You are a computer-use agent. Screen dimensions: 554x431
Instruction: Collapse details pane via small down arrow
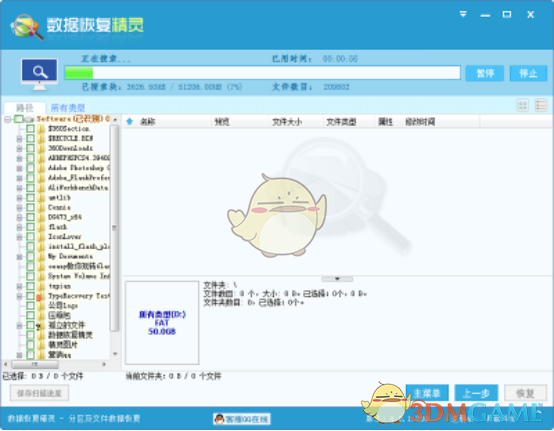pos(337,279)
